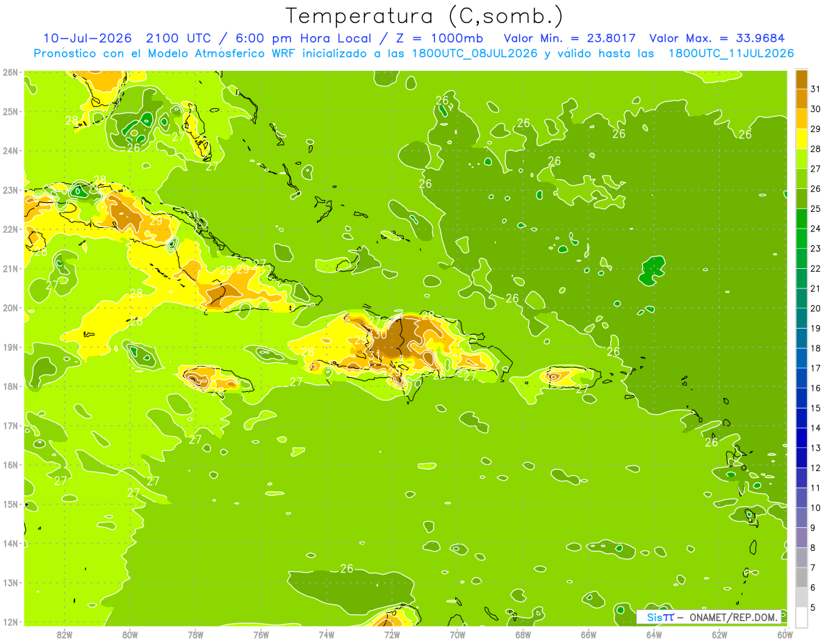The image size is (834, 644).
Task: Click the "24" label on the color scale
Action: (x=816, y=228)
